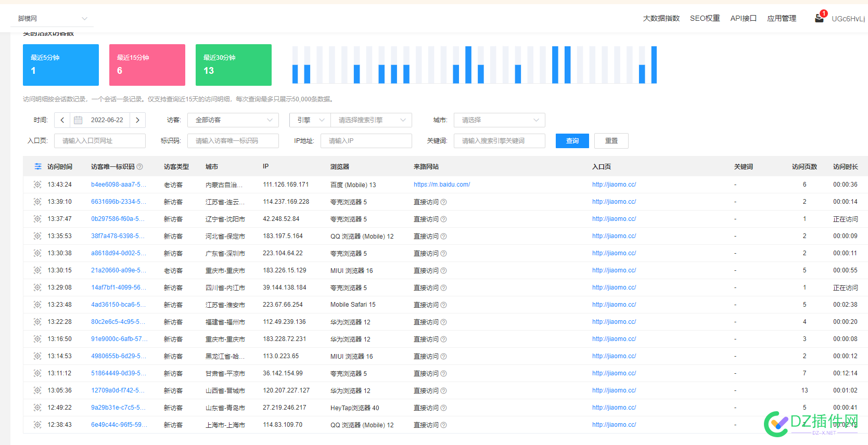This screenshot has height=445, width=868.
Task: Click browser cell Mobile Safari 15
Action: [x=353, y=305]
